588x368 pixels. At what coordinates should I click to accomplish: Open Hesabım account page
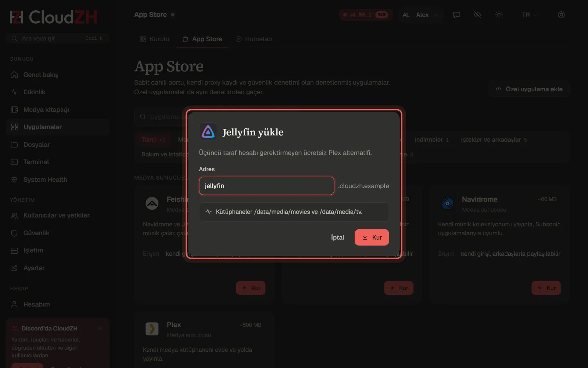coord(57,304)
